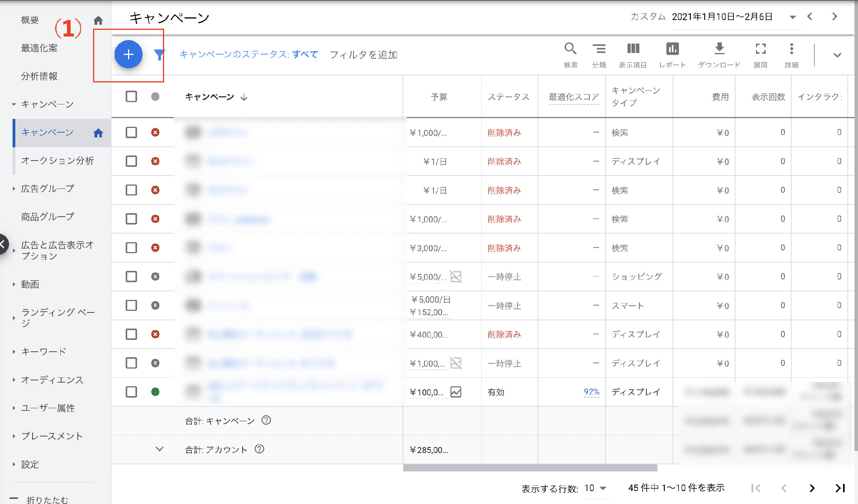The height and width of the screenshot is (504, 858).
Task: Expand table with 展開 fullscreen icon
Action: pyautogui.click(x=760, y=49)
